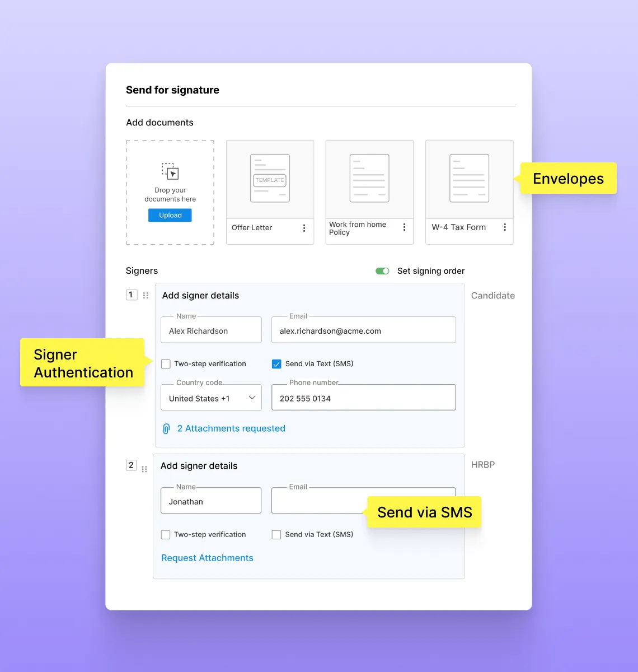Image resolution: width=638 pixels, height=672 pixels.
Task: Toggle the Set signing order switch
Action: [382, 271]
